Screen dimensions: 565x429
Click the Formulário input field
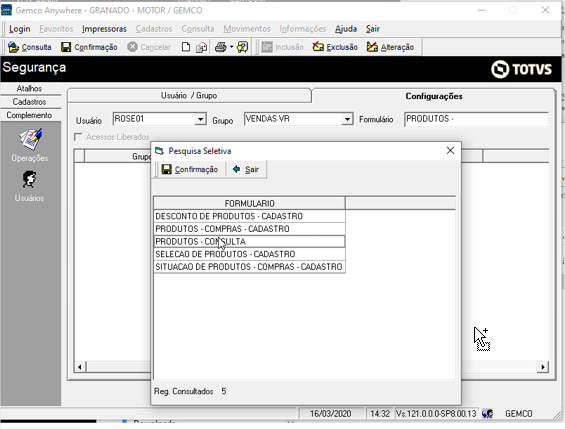(476, 119)
